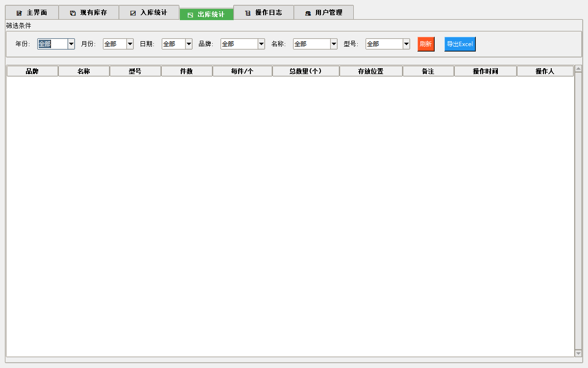Click the scrollbar up arrow
The image size is (588, 368).
[578, 69]
